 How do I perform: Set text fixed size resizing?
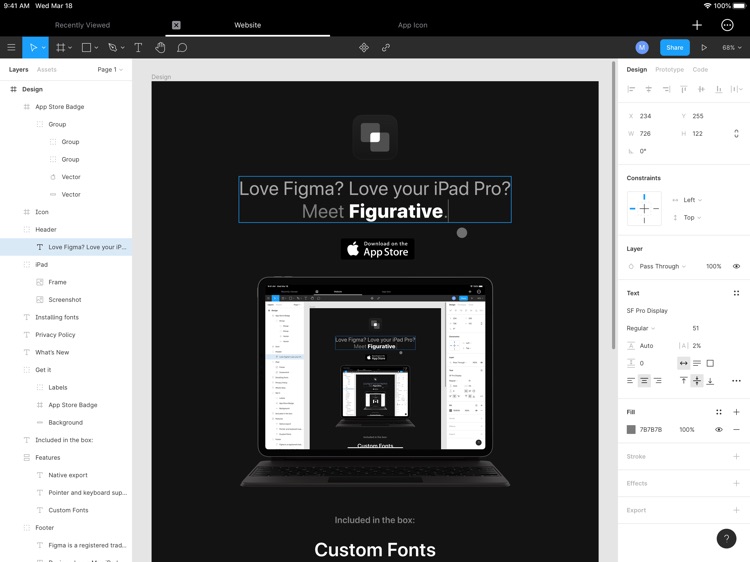(710, 363)
